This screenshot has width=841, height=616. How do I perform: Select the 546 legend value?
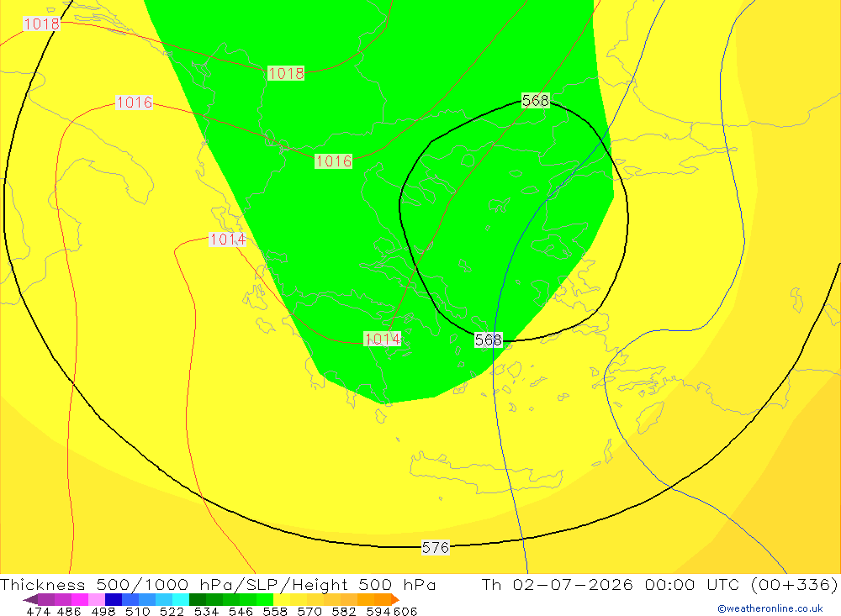click(241, 611)
